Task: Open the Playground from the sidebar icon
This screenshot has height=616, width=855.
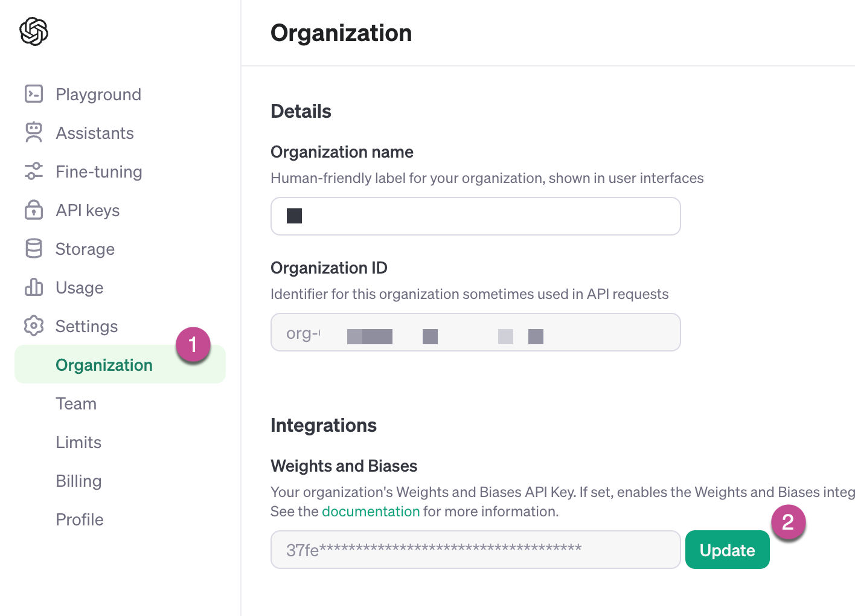Action: [34, 94]
